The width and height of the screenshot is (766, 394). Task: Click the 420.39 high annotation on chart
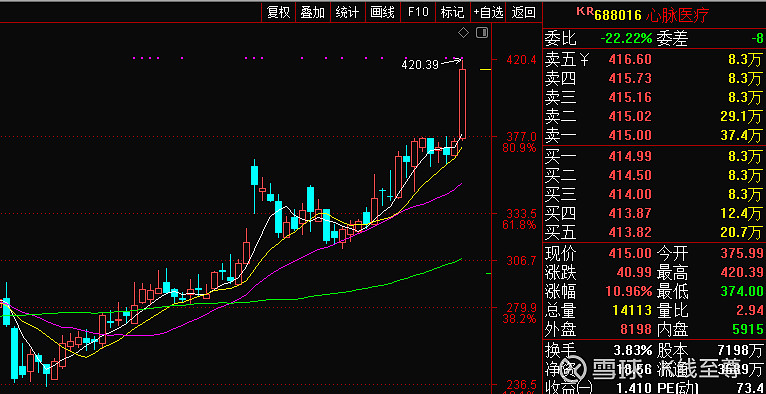[x=420, y=64]
